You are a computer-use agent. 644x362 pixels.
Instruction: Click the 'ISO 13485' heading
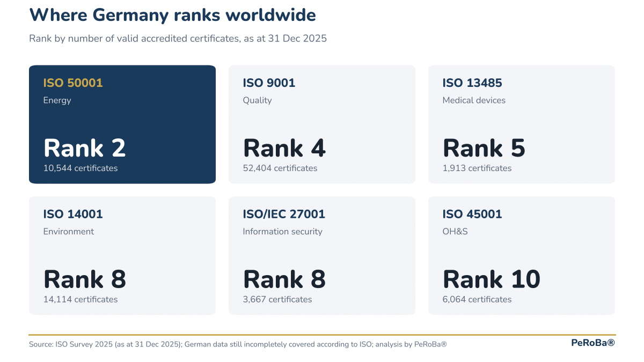472,83
